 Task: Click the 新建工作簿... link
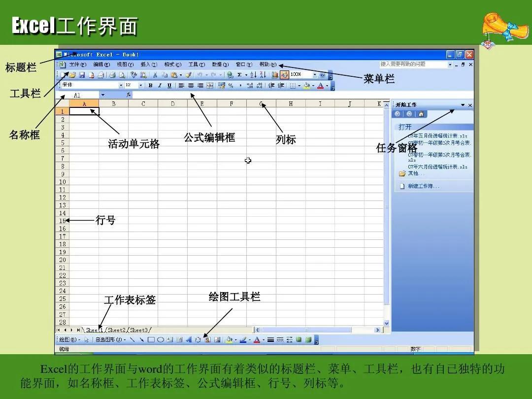pyautogui.click(x=423, y=186)
